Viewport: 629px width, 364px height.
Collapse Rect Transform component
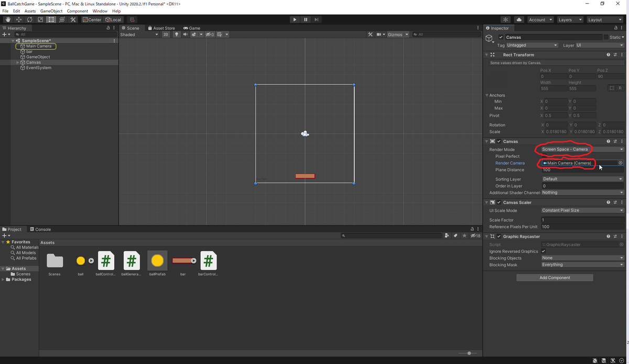486,54
